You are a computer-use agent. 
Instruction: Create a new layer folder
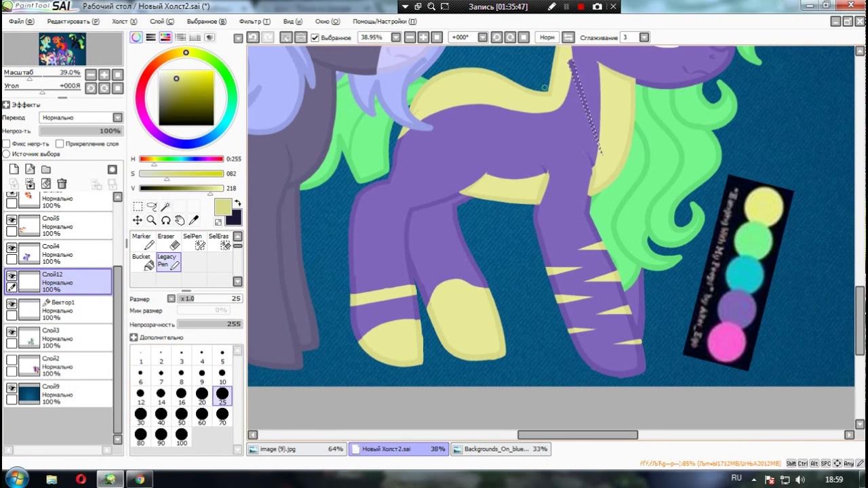click(46, 169)
